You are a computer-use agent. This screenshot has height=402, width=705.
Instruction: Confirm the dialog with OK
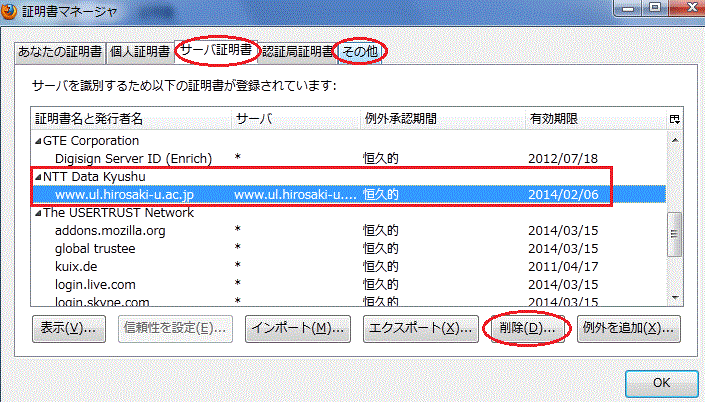tap(661, 383)
